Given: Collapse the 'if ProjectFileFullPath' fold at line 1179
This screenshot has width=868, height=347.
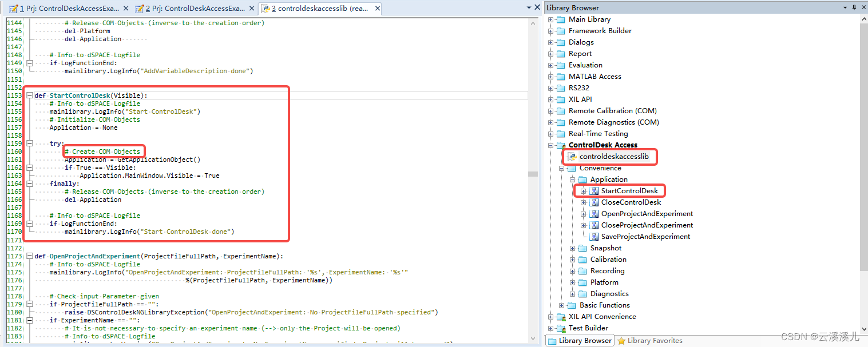Looking at the screenshot, I should 29,304.
